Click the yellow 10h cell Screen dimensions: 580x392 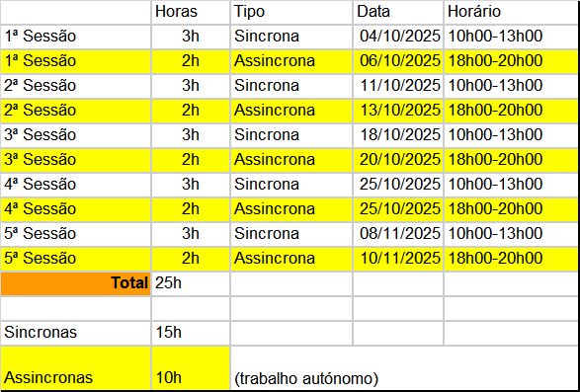(x=191, y=368)
